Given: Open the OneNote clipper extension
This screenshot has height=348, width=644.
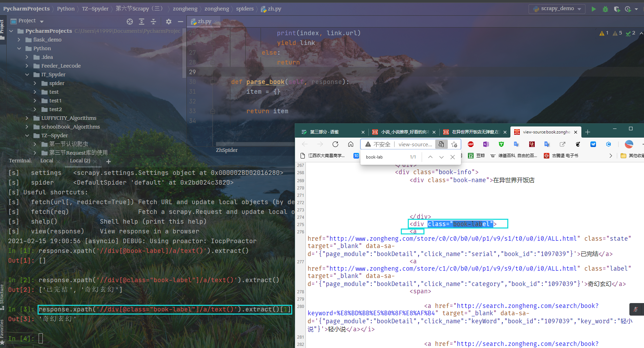Looking at the screenshot, I should click(x=486, y=144).
